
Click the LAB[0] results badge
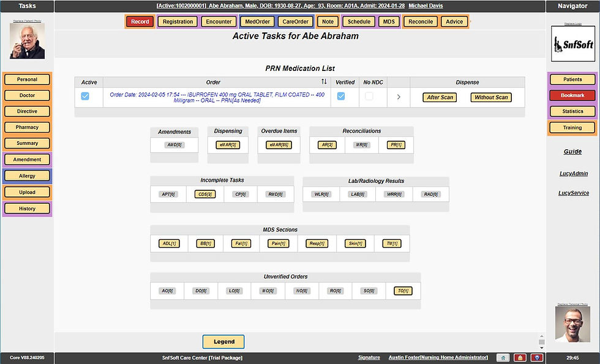click(x=358, y=195)
